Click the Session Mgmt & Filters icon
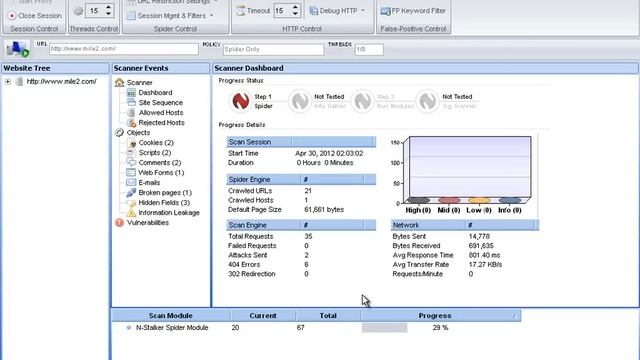Screen dimensions: 640x360 [x=131, y=16]
